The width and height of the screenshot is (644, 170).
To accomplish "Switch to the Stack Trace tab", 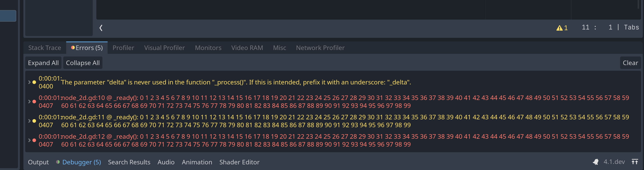I will tap(45, 48).
